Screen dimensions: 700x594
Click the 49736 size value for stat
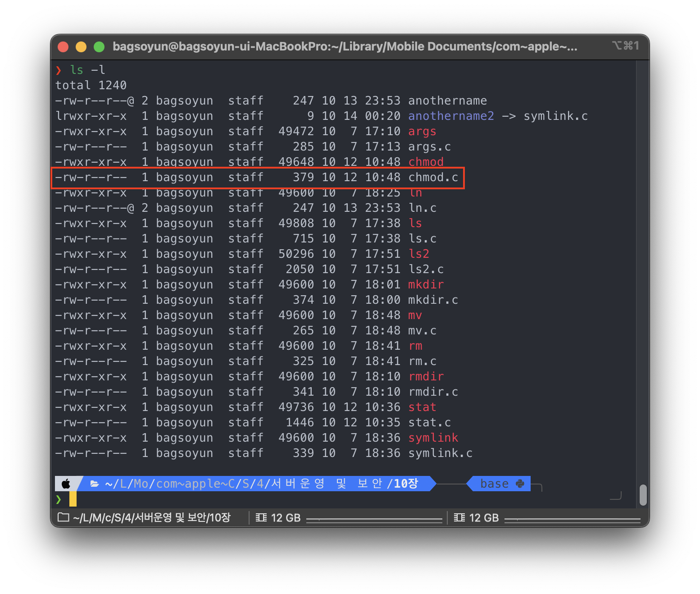point(296,407)
